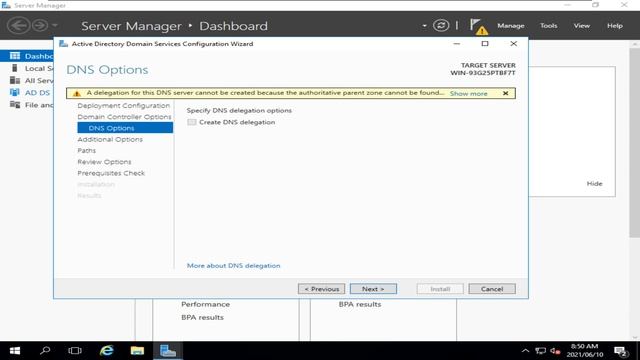Click network icon in system tray
Screen dimensions: 640x360
coord(540,351)
